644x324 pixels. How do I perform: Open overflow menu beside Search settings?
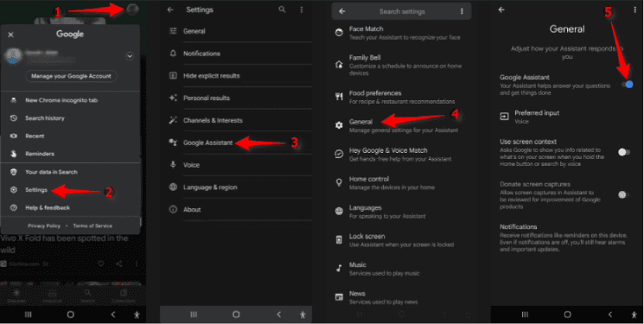coord(462,11)
